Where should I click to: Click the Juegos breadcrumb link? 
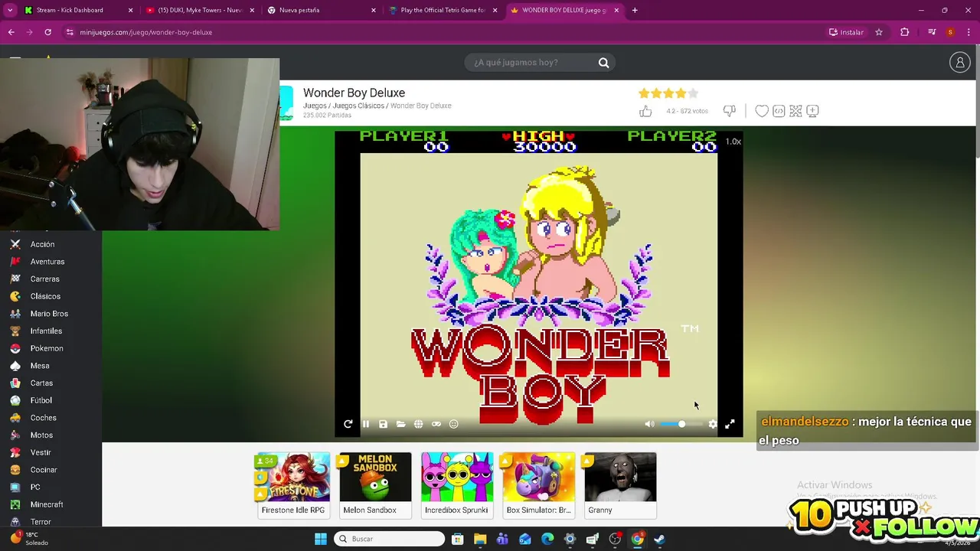point(315,106)
